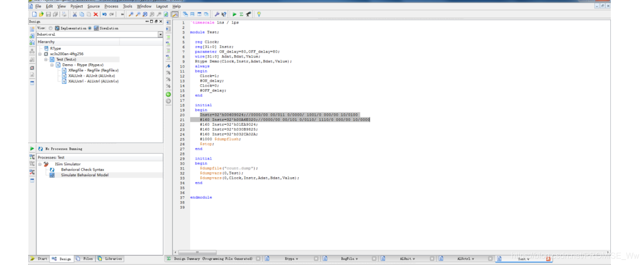The image size is (644, 265).
Task: Click the Undo arrow icon
Action: [x=104, y=14]
